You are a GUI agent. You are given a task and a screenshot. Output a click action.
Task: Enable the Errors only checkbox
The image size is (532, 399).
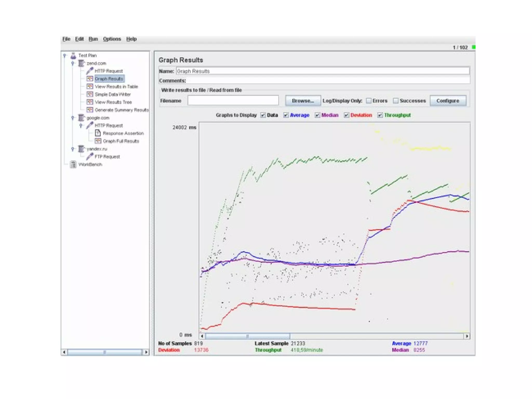(x=369, y=101)
